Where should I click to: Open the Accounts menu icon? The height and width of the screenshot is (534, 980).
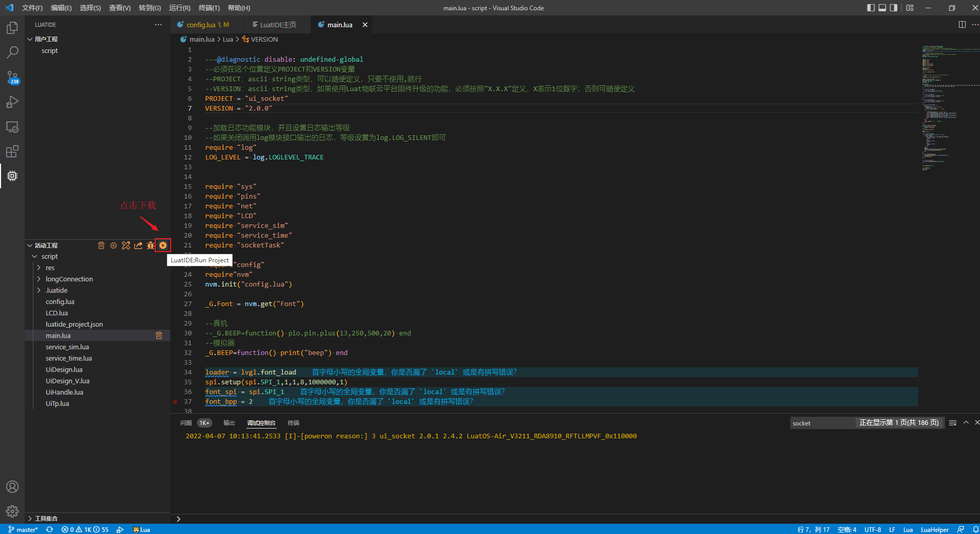tap(12, 487)
